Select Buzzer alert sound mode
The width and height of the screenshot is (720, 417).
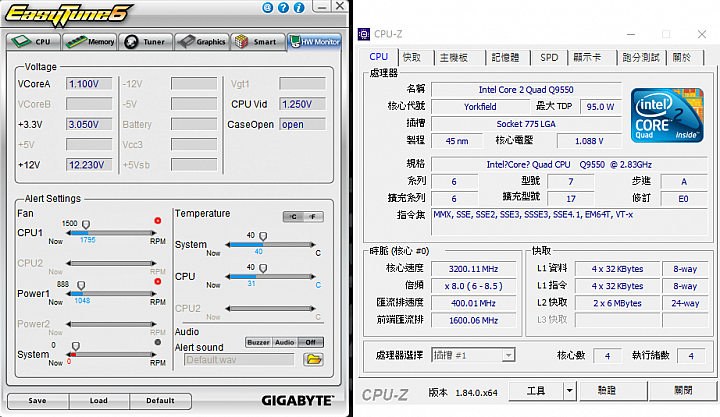(x=259, y=342)
